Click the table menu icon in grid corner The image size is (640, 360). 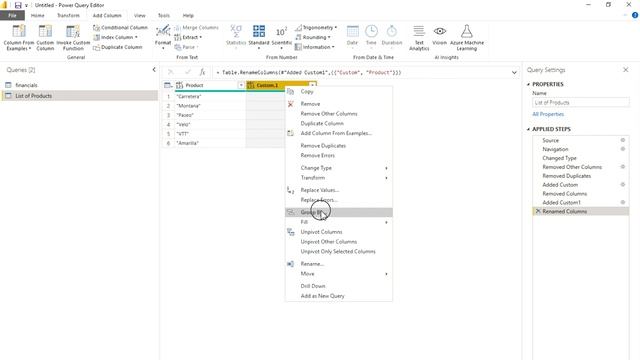click(x=168, y=85)
